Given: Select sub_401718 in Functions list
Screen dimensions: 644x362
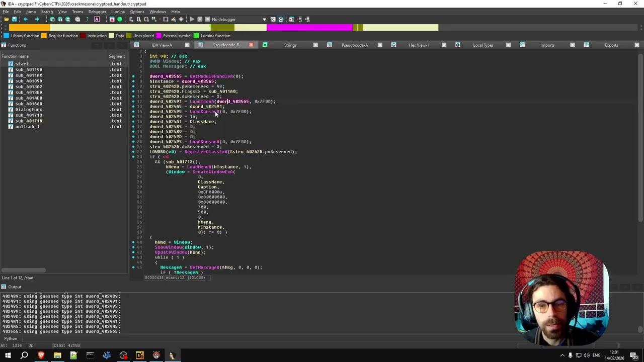Looking at the screenshot, I should click(x=64, y=121).
